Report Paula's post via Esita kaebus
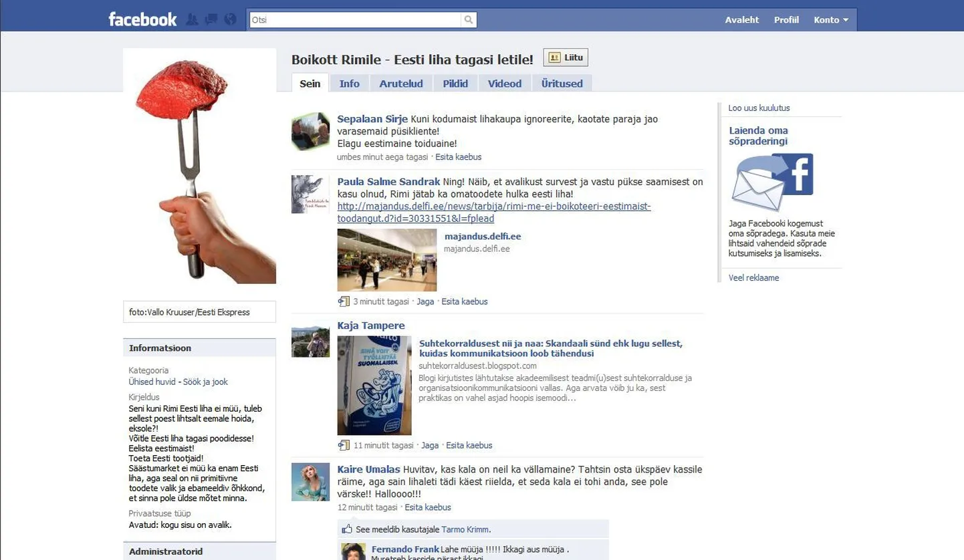The width and height of the screenshot is (964, 560). click(x=465, y=301)
